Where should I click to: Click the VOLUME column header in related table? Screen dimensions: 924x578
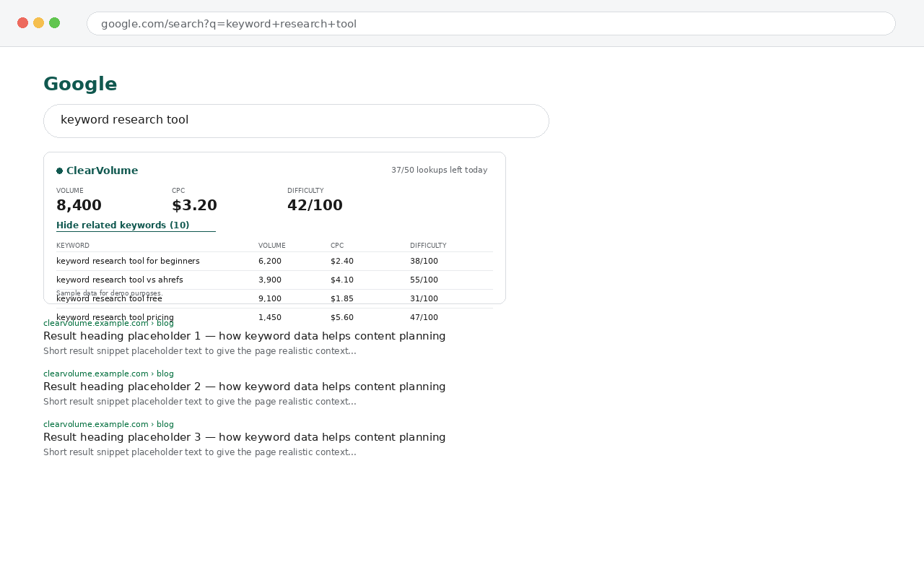tap(272, 246)
